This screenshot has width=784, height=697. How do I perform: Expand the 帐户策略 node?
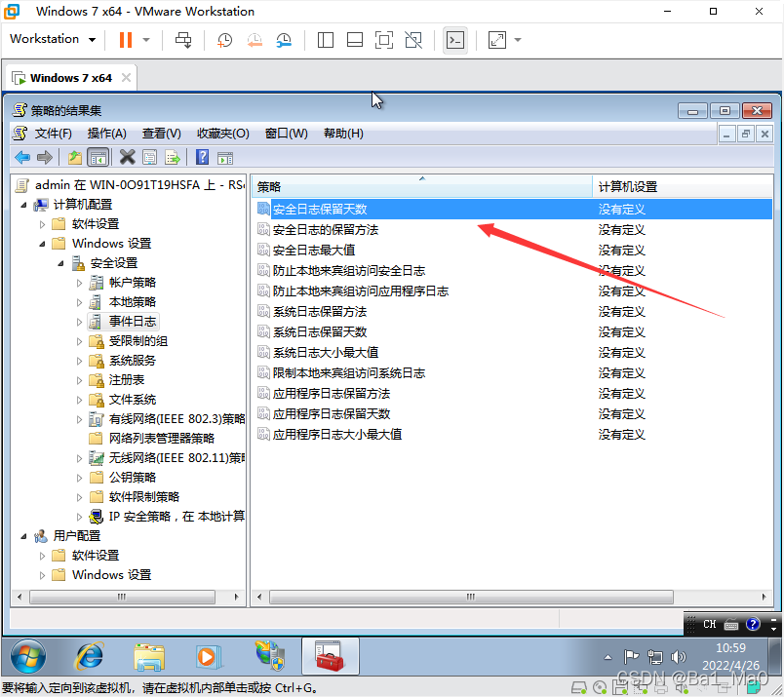click(x=79, y=283)
